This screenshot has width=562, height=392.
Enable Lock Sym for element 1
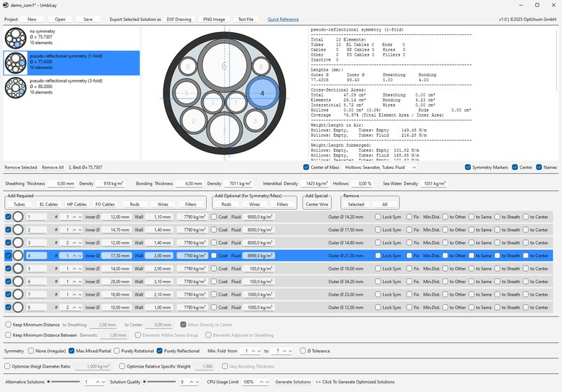[x=378, y=217]
